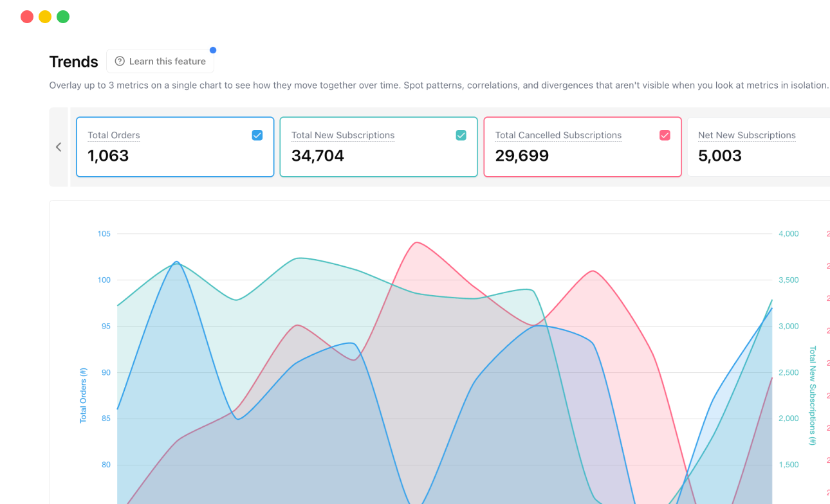Open the Total Cancelled Subscriptions definition link
The width and height of the screenshot is (830, 504).
[558, 135]
